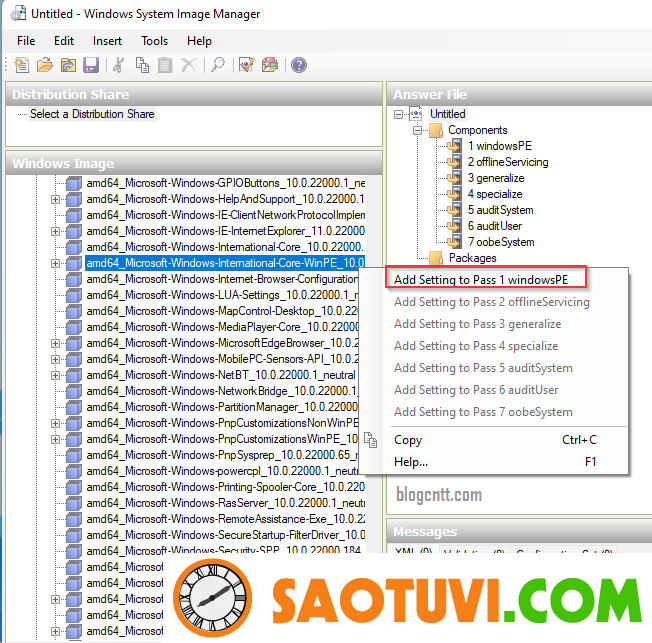Select the PartitionManager component
This screenshot has height=643, width=652.
[x=222, y=407]
